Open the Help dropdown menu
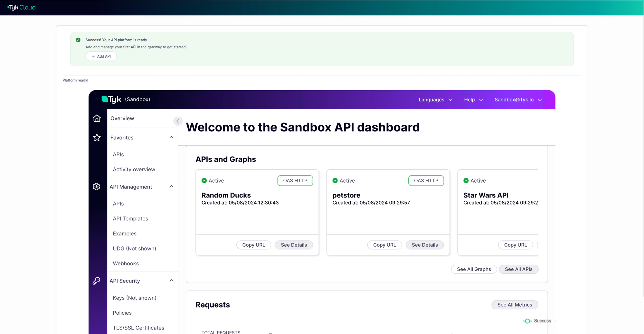The width and height of the screenshot is (644, 334). [x=474, y=100]
